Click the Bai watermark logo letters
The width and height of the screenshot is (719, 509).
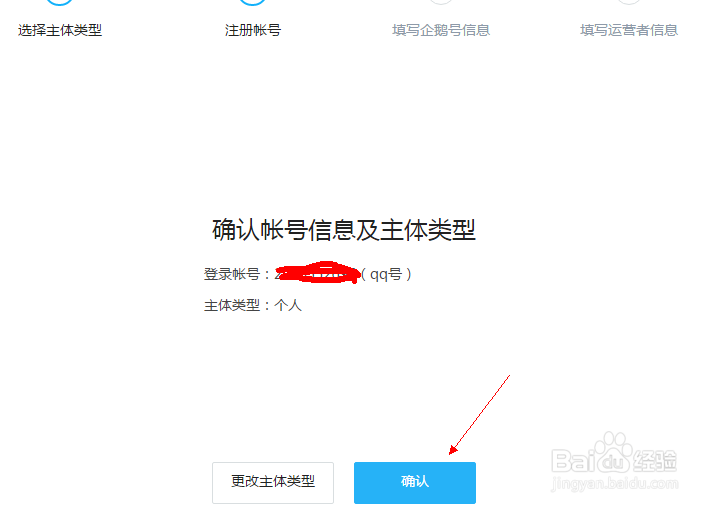pos(572,460)
